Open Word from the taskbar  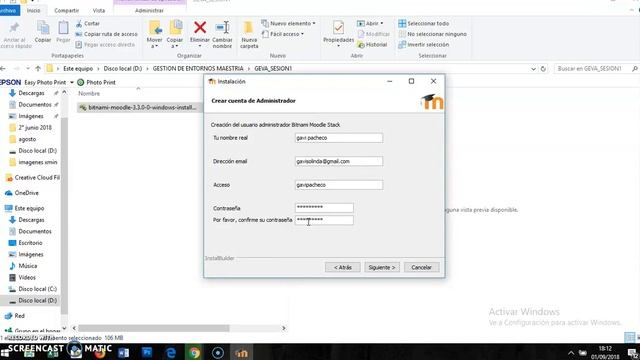[x=123, y=352]
